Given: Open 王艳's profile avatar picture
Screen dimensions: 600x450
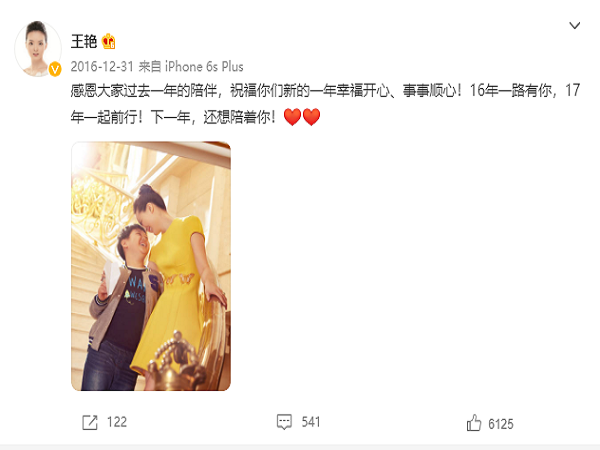Looking at the screenshot, I should pos(38,49).
